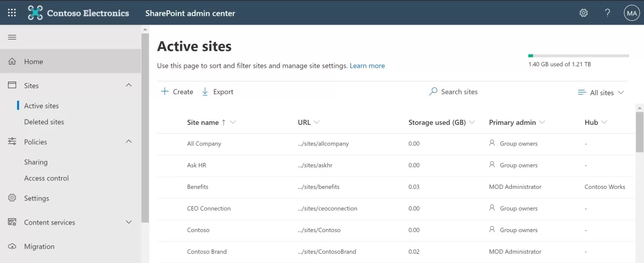Viewport: 644px width, 263px height.
Task: Open the help question mark icon
Action: click(608, 13)
